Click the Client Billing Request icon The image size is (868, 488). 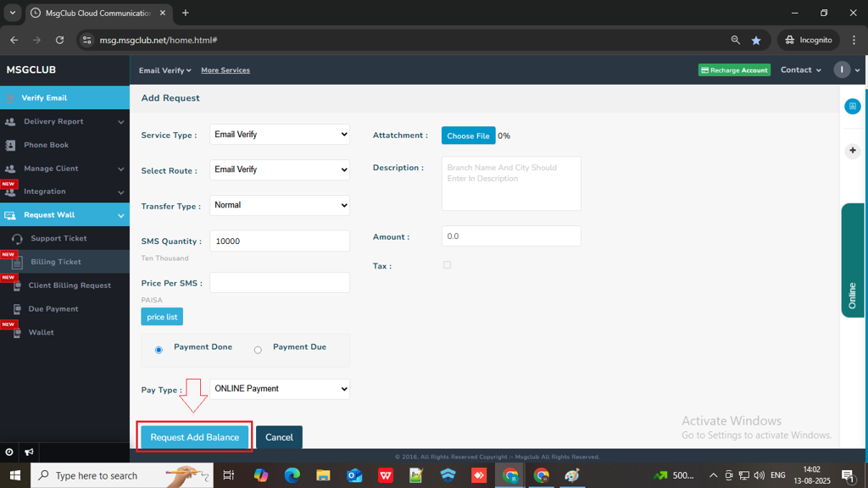17,286
